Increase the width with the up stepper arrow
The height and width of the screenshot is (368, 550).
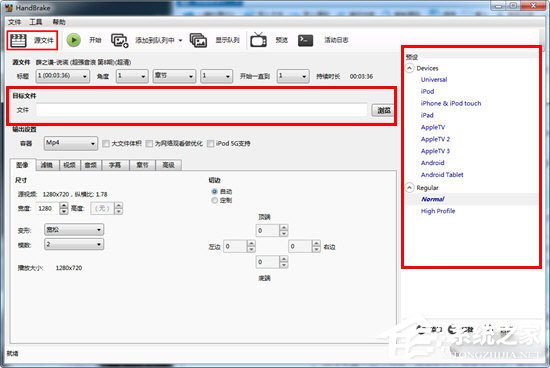coord(63,205)
